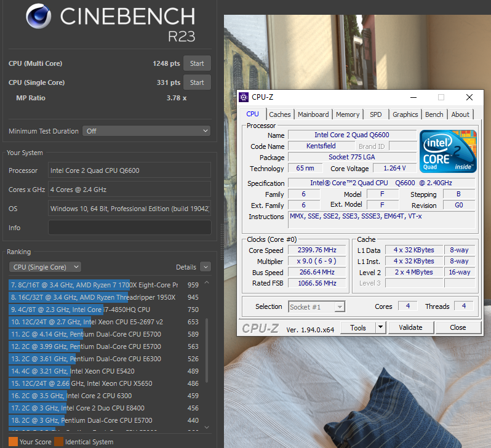Click the ranking list scroll-up arrow
Screen dimensions: 491x448
[x=207, y=282]
